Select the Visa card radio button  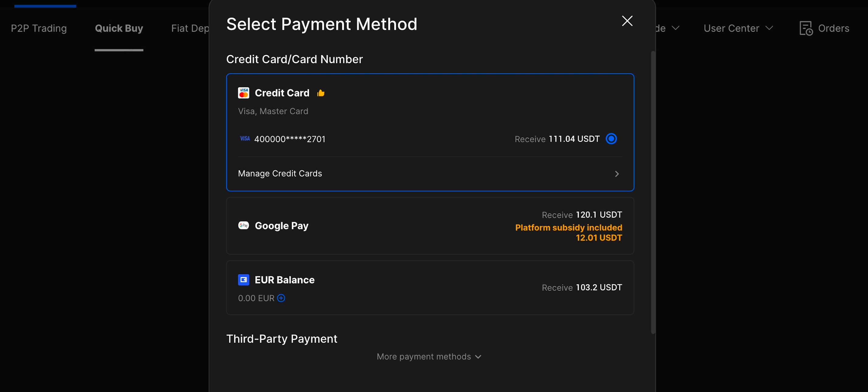[x=611, y=139]
